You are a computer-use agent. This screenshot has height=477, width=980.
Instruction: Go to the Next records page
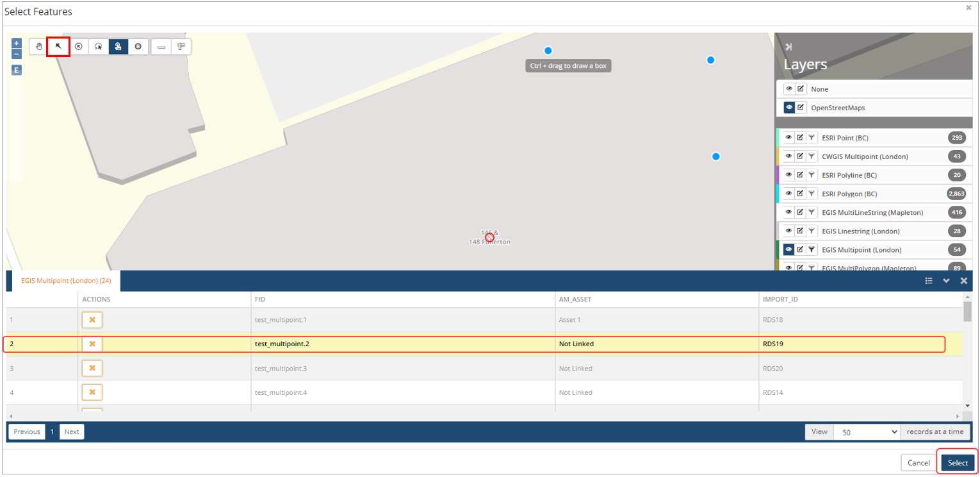pos(72,431)
